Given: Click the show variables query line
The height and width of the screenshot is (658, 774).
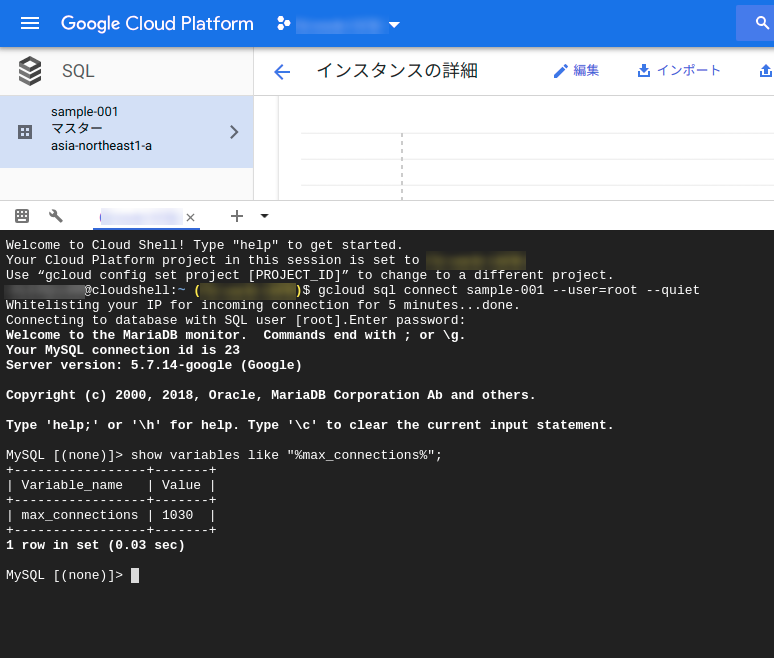Looking at the screenshot, I should pyautogui.click(x=224, y=455).
